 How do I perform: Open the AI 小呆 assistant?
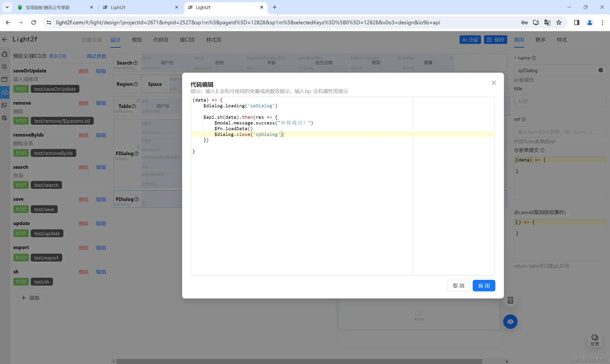coord(470,40)
